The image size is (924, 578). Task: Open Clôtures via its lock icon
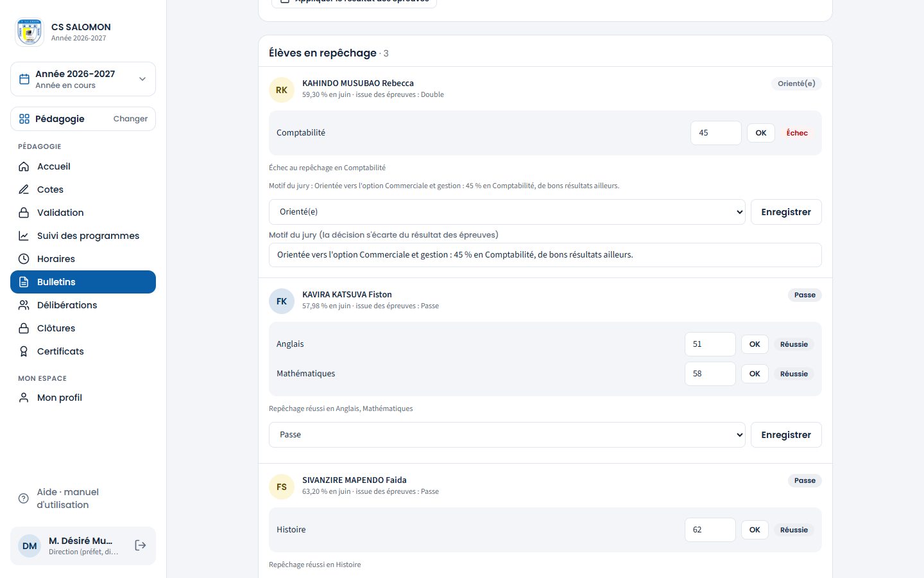click(x=24, y=328)
